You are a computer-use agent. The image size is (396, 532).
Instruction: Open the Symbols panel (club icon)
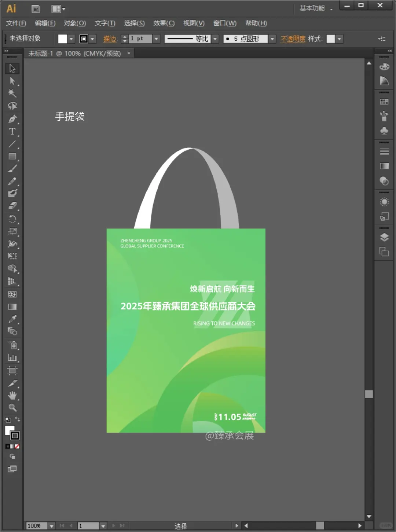pyautogui.click(x=384, y=131)
